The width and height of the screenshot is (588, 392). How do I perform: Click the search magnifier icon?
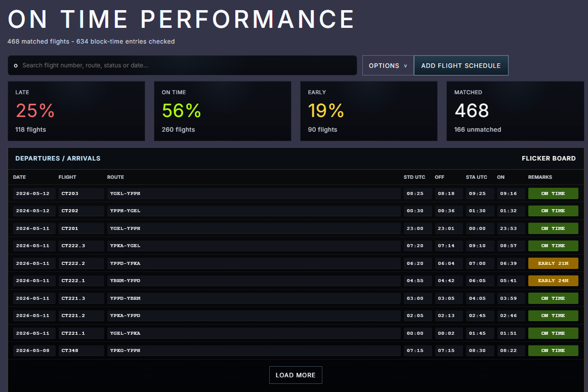click(16, 66)
